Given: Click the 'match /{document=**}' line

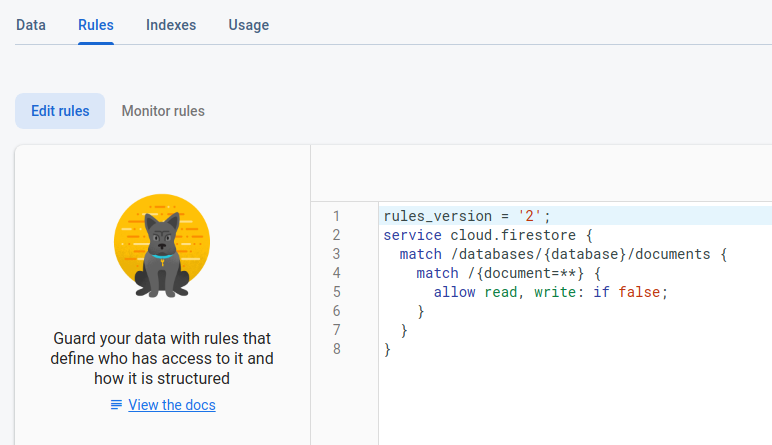Looking at the screenshot, I should coord(509,273).
